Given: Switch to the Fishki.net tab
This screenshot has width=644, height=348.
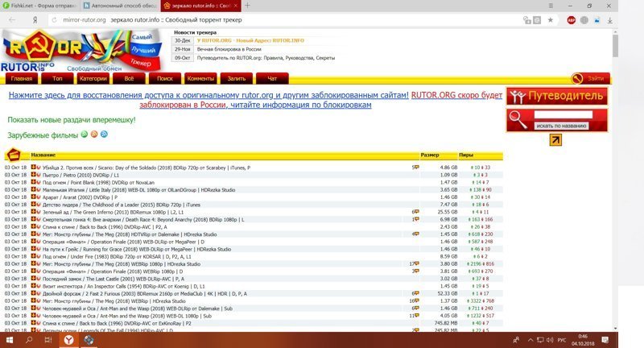Looking at the screenshot, I should click(39, 6).
